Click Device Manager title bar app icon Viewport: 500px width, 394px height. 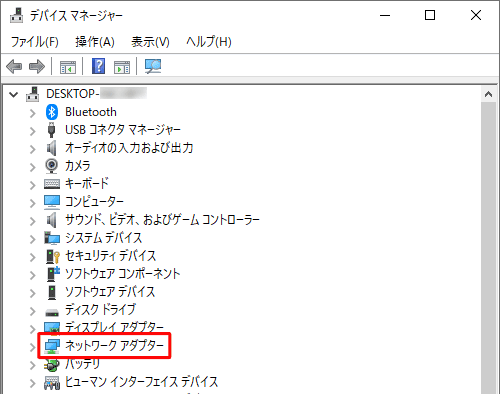coord(16,15)
